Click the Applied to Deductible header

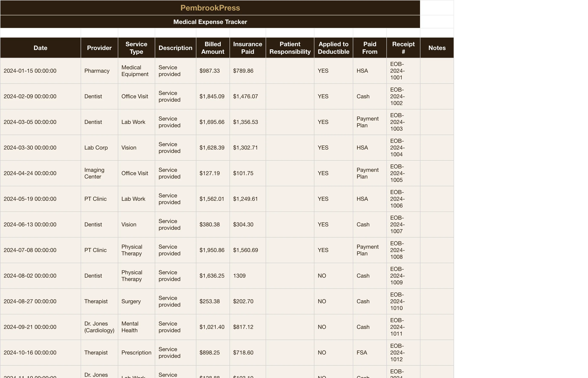click(333, 48)
